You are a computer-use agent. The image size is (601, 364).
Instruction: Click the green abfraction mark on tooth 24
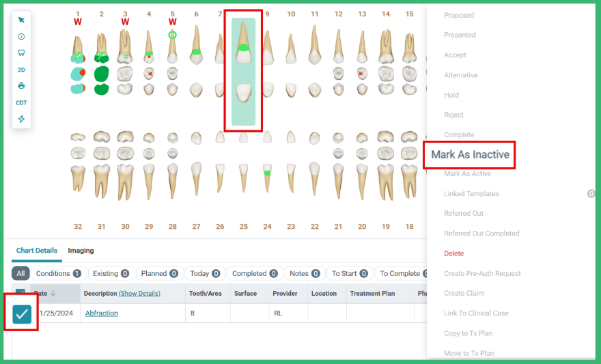(x=268, y=173)
